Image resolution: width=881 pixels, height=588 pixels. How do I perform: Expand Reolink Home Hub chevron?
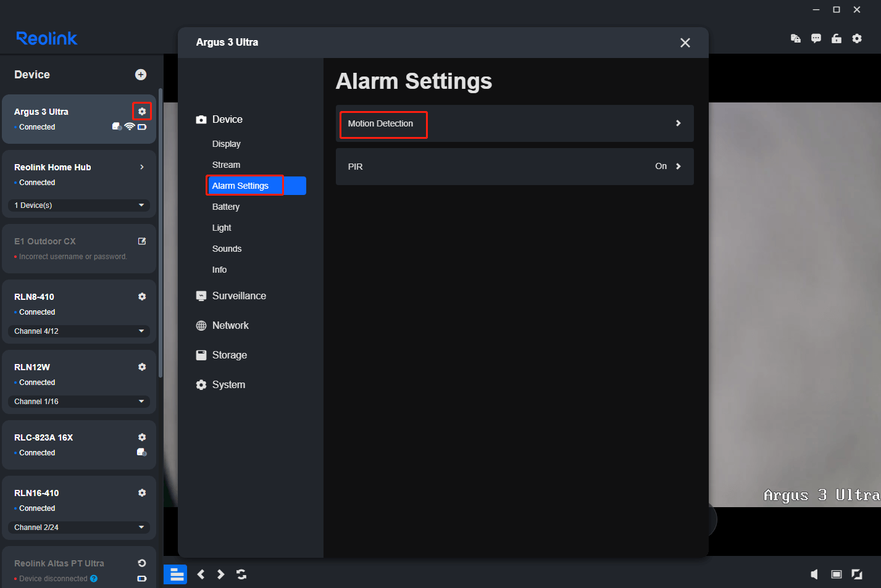[142, 167]
